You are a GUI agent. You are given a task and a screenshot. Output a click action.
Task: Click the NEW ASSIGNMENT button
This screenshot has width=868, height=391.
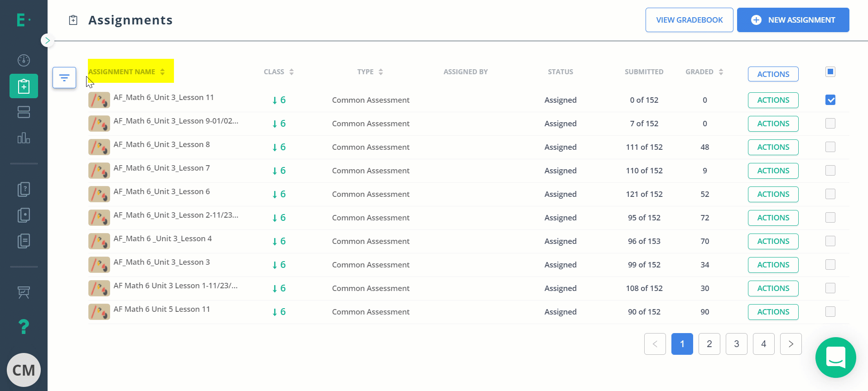793,20
